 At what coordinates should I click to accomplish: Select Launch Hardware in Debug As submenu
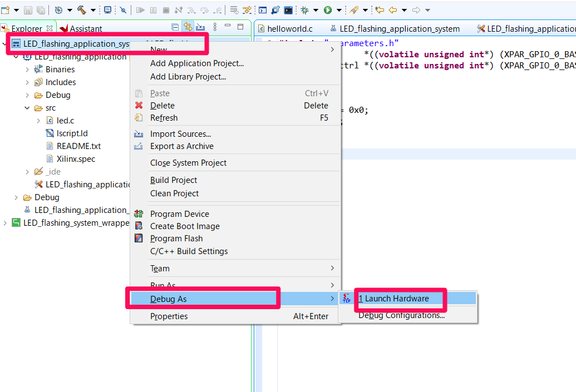point(408,299)
